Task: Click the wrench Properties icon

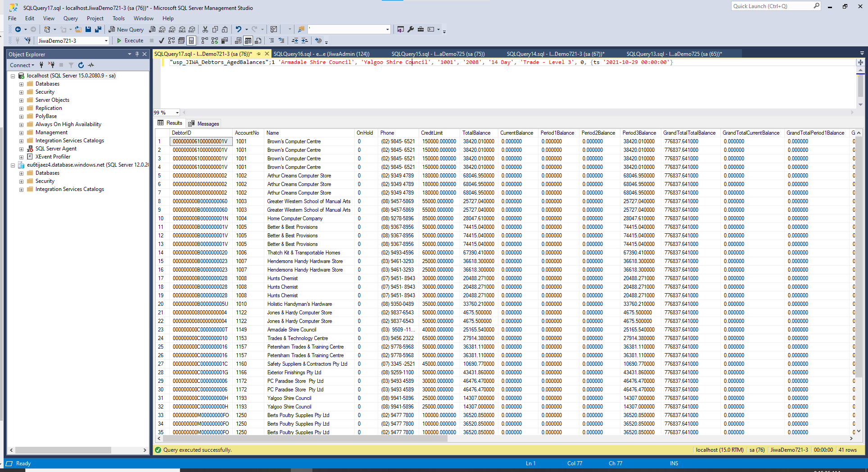Action: point(411,29)
